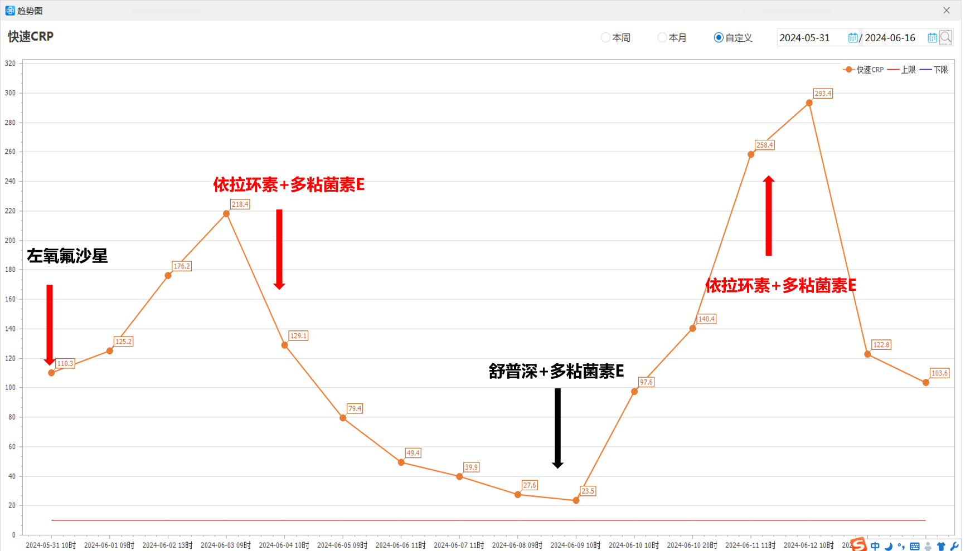Open the start date calendar picker

click(x=853, y=38)
